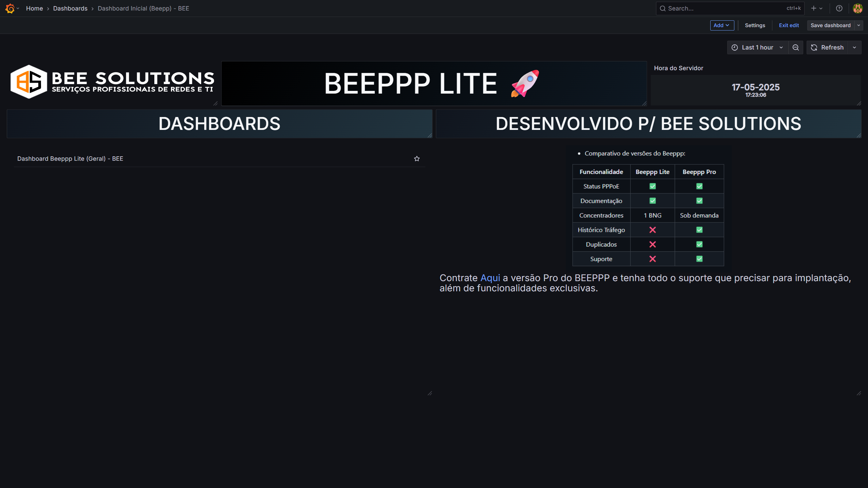Toggle the Grafana logo side menu chevron
The image size is (868, 488).
tap(18, 8)
